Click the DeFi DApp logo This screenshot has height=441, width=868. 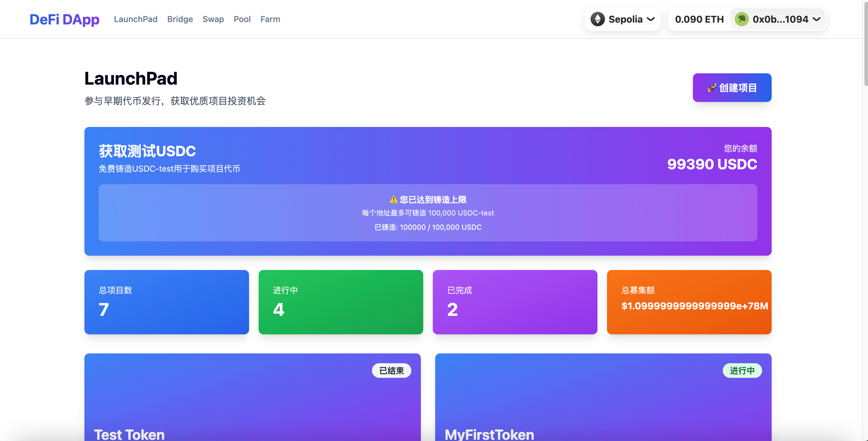click(x=64, y=19)
